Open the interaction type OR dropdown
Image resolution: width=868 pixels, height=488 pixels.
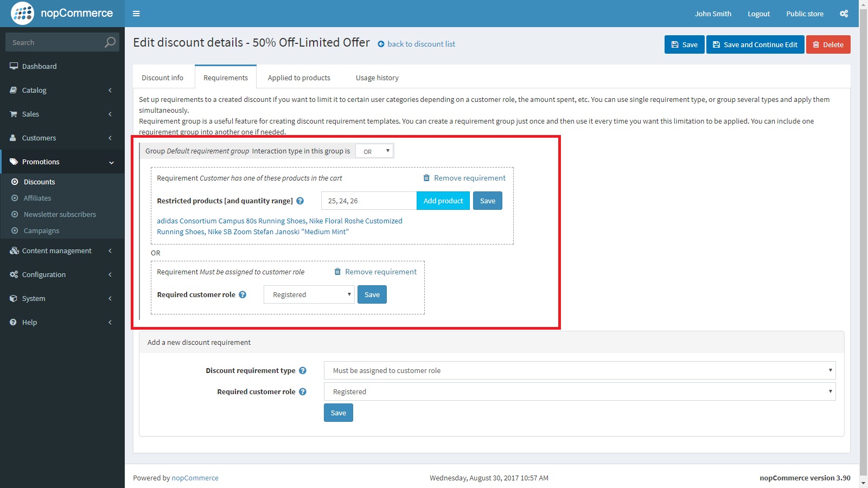point(374,151)
